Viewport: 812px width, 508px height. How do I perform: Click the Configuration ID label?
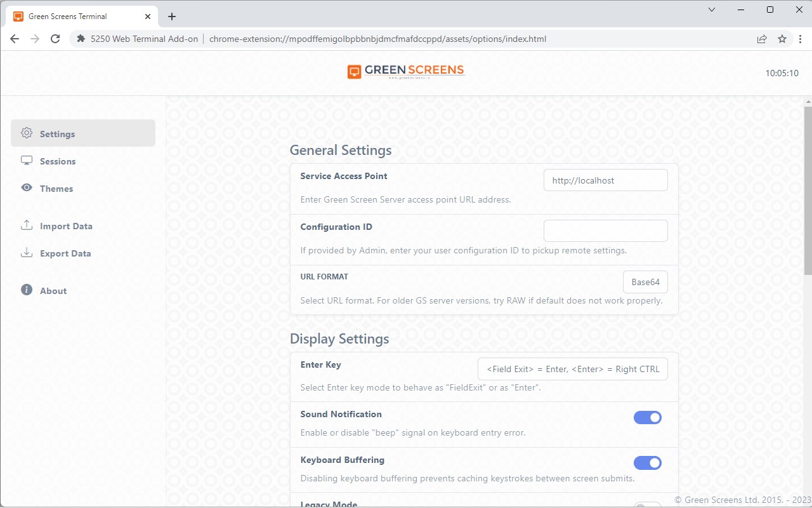point(336,227)
